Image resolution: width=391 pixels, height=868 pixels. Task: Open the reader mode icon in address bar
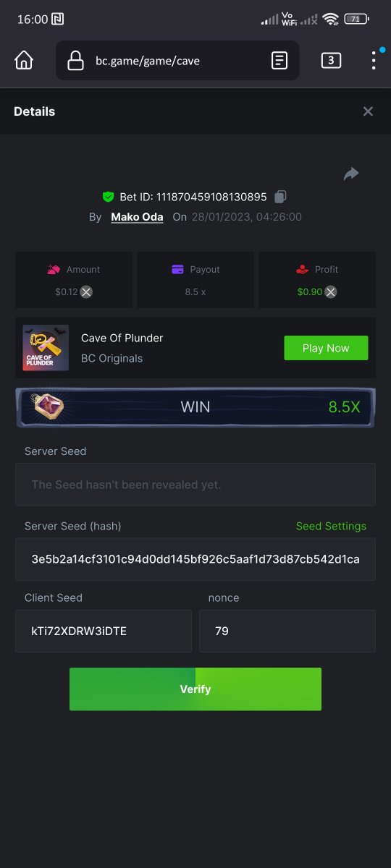coord(279,61)
